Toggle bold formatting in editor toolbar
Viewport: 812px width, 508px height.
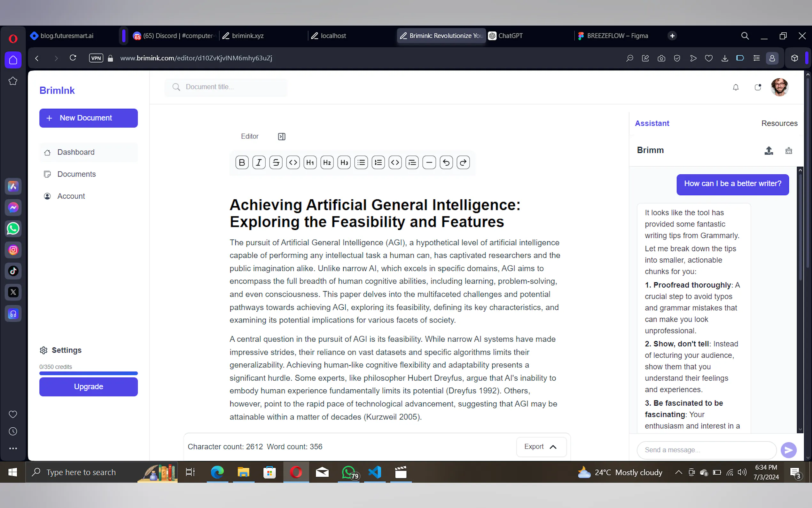pyautogui.click(x=242, y=163)
